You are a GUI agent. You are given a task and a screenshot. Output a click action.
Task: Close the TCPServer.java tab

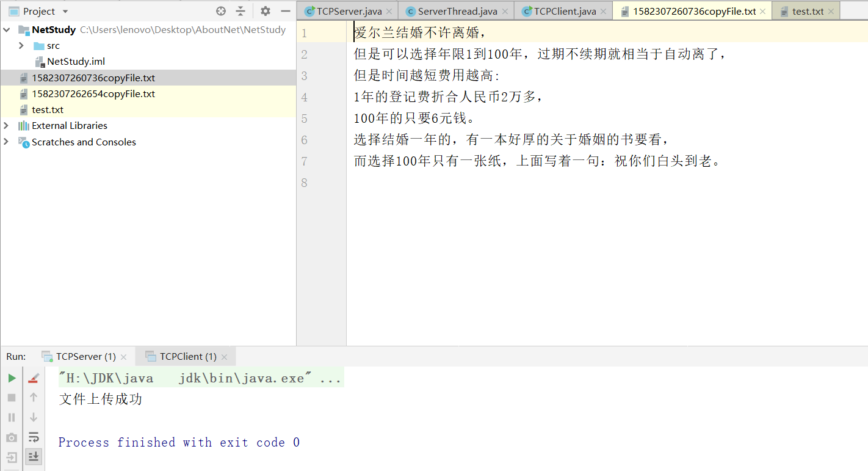coord(389,12)
